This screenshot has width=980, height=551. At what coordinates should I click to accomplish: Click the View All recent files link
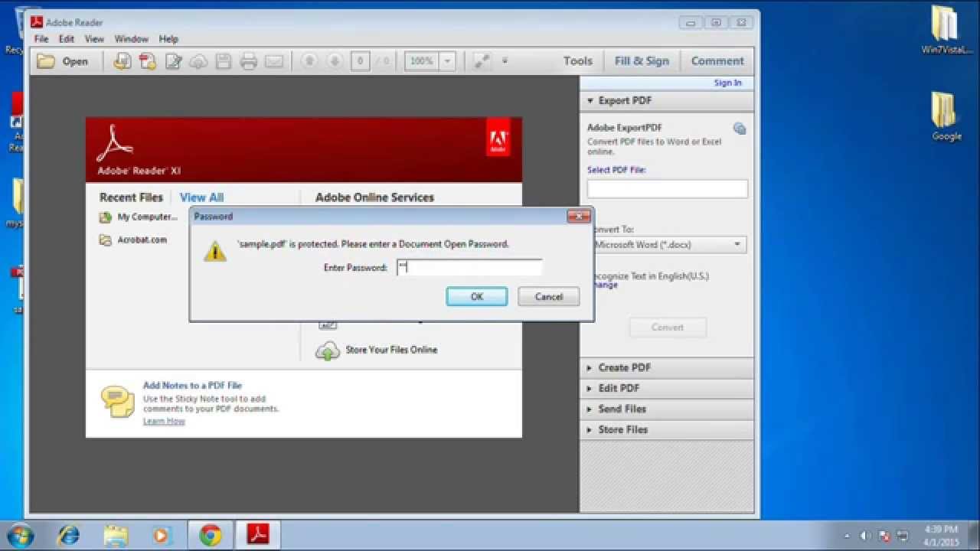[x=201, y=197]
